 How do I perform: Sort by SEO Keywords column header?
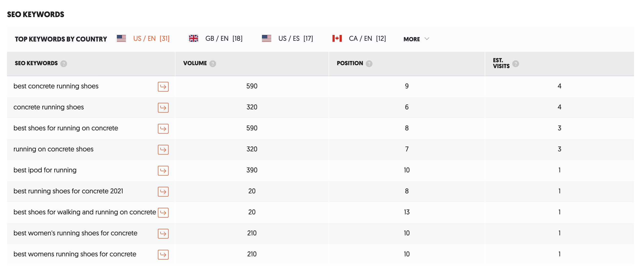36,63
